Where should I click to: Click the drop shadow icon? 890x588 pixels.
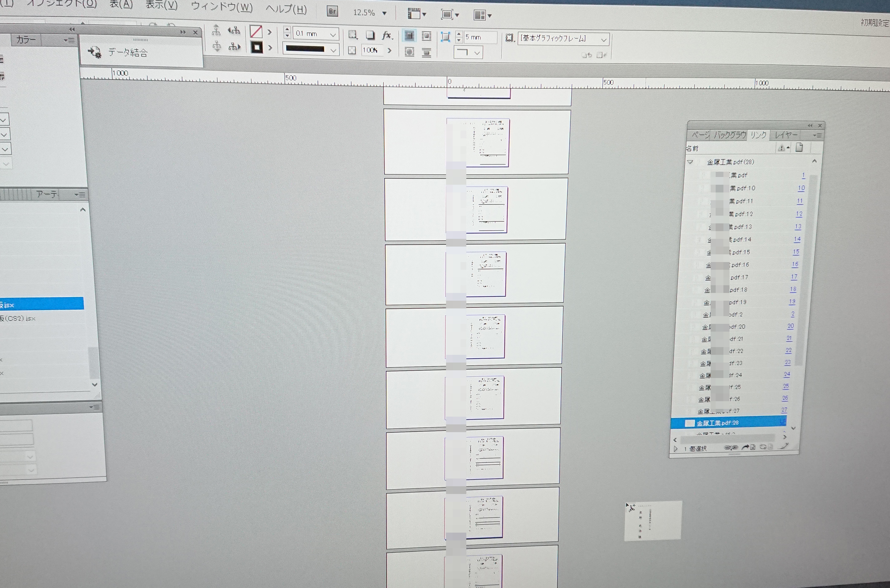click(x=370, y=35)
